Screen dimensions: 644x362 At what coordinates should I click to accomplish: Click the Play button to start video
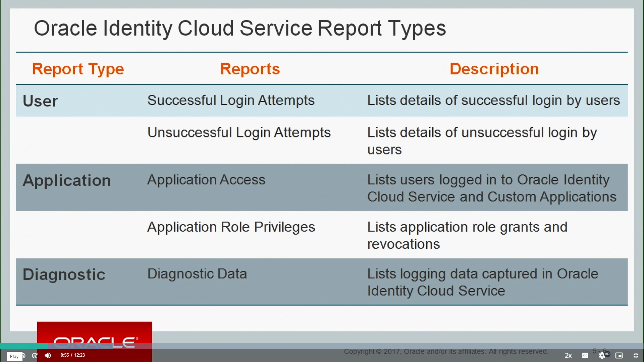[x=14, y=356]
